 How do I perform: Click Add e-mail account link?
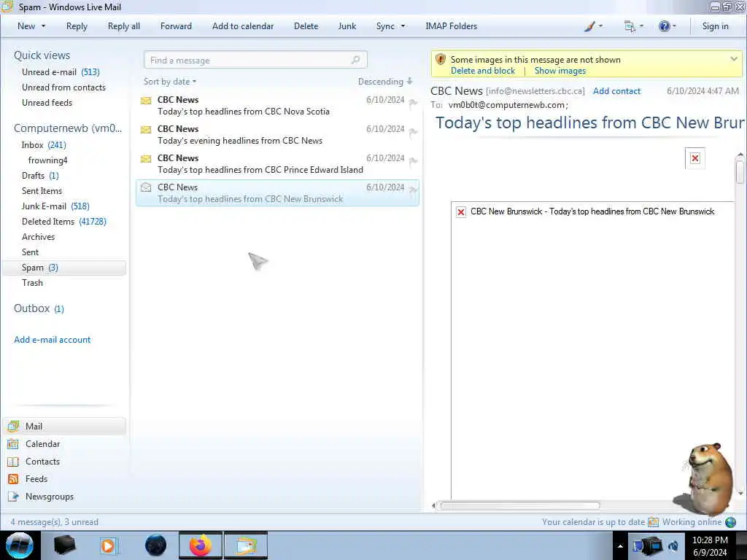point(52,340)
